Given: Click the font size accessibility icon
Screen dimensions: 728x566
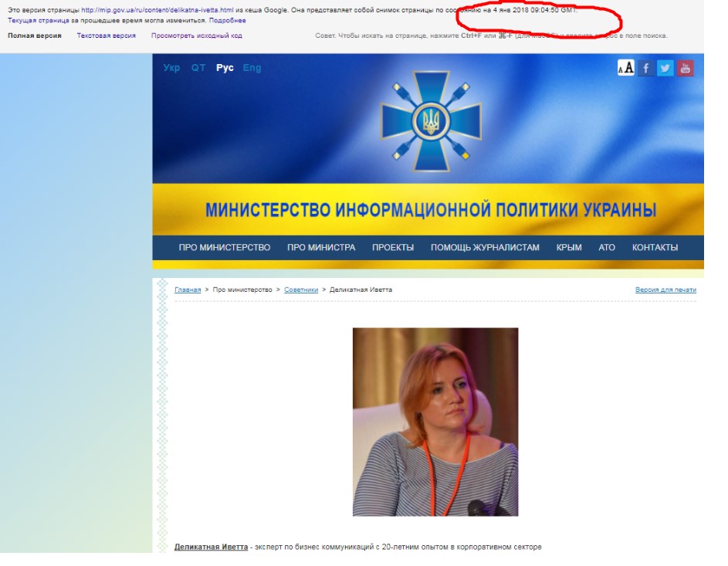Looking at the screenshot, I should (x=625, y=68).
